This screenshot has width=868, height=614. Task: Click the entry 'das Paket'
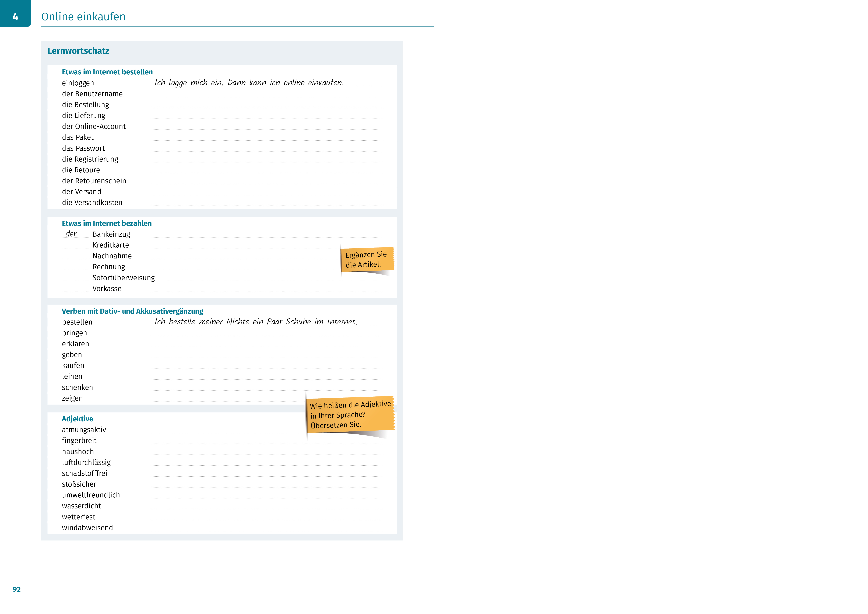pyautogui.click(x=78, y=137)
